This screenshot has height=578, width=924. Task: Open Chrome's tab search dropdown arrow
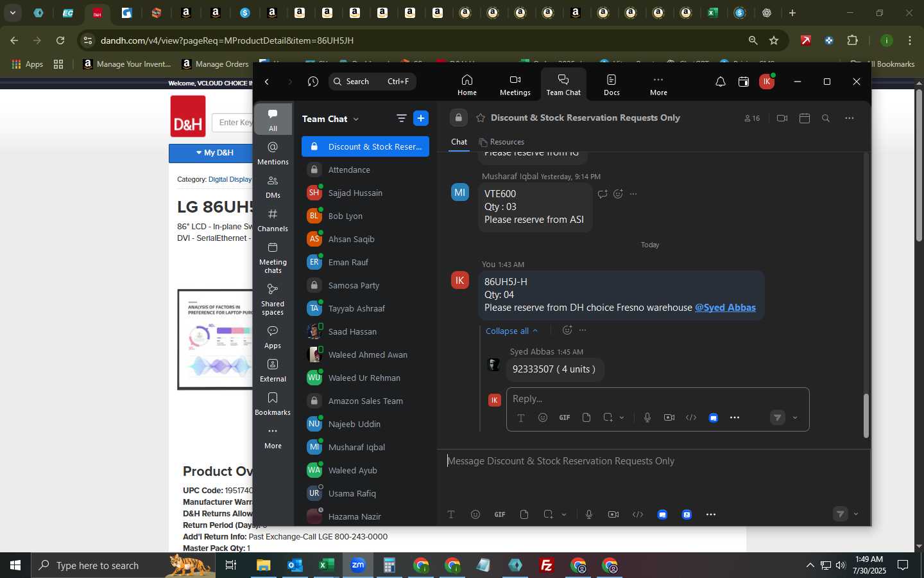coord(12,12)
